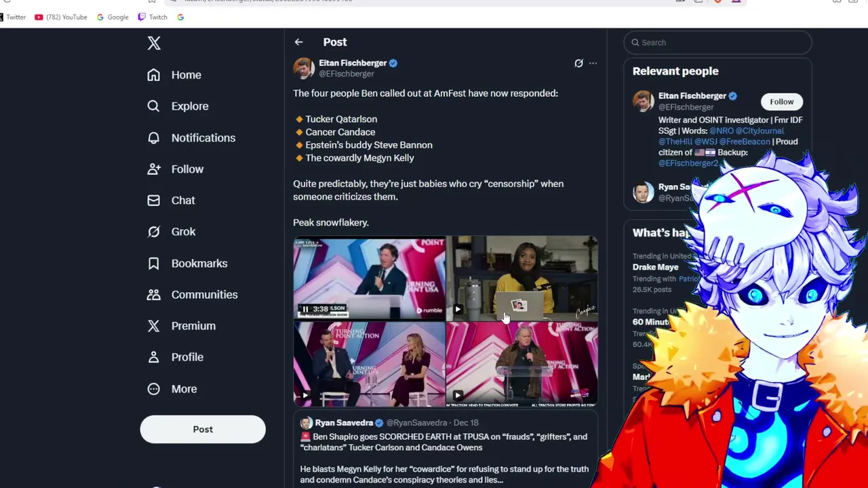The image size is (868, 488).
Task: Click the Communities people icon
Action: (154, 294)
